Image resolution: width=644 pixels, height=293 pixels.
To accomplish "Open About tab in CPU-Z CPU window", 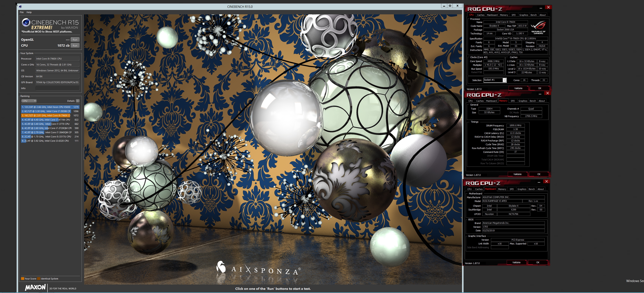I will tap(543, 15).
